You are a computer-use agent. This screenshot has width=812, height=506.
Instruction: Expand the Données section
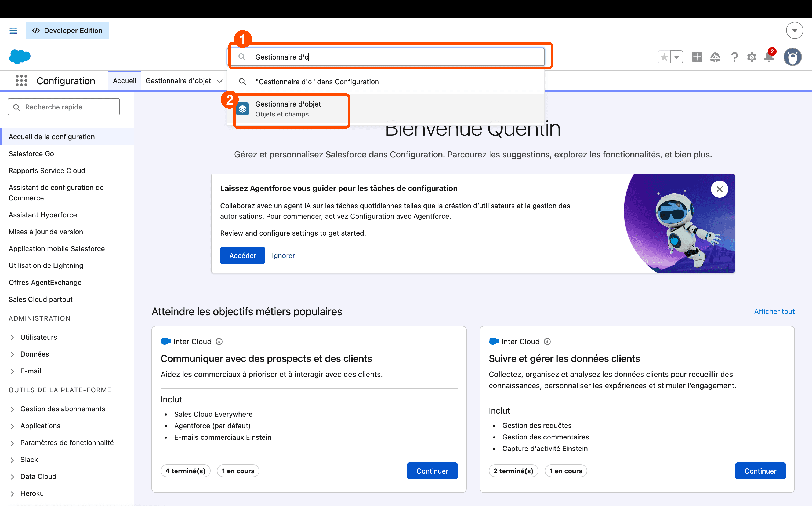pos(12,354)
